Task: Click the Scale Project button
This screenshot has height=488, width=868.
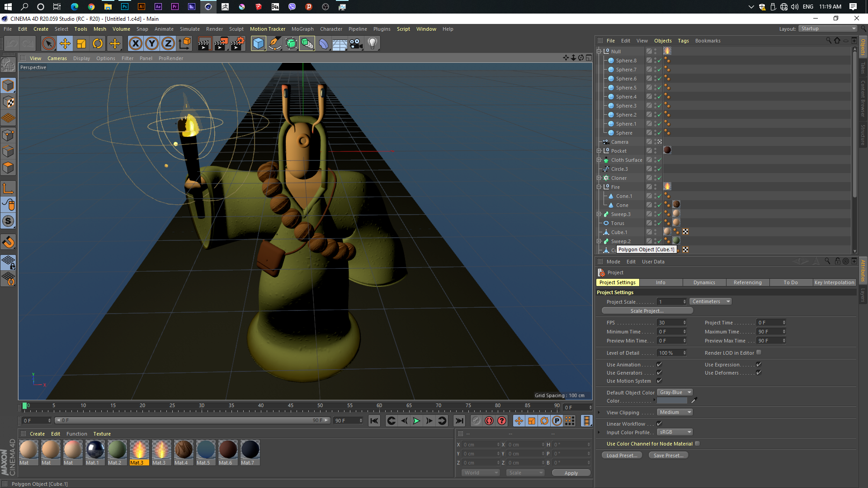Action: pyautogui.click(x=647, y=311)
